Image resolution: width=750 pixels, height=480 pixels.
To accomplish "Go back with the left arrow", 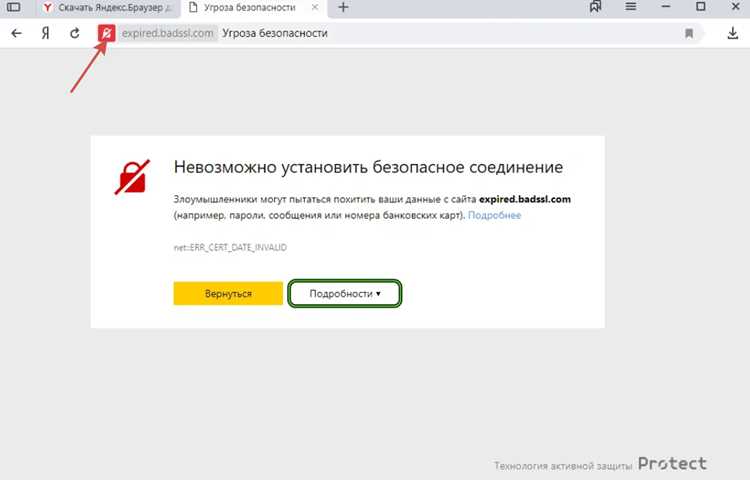I will [x=16, y=33].
